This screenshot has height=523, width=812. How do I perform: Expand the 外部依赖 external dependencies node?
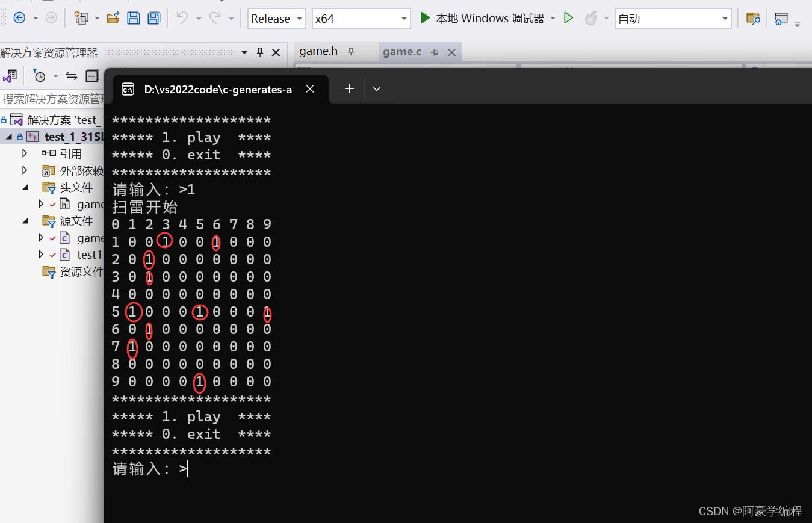[25, 170]
